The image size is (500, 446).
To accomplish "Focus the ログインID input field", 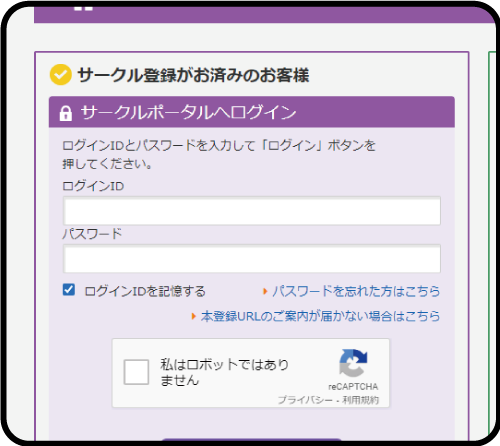I will (x=252, y=211).
